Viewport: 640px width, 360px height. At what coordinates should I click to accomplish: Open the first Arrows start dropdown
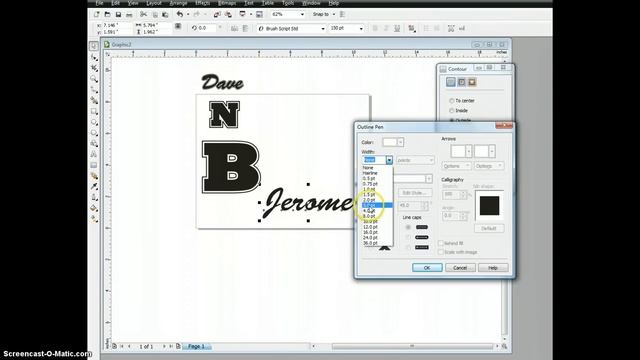[x=469, y=151]
